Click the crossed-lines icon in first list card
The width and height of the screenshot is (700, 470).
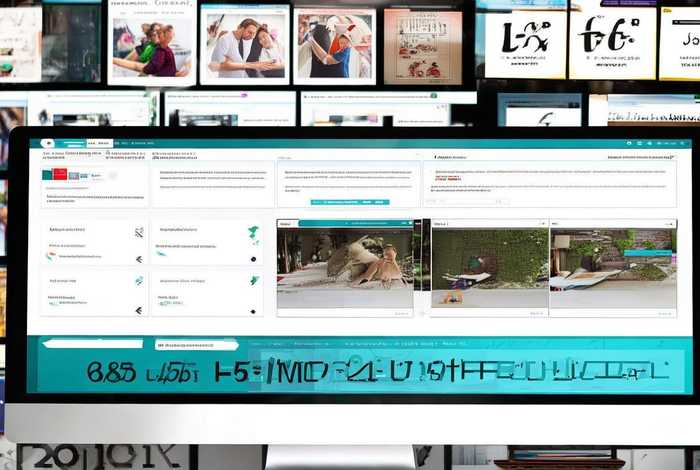coord(138,232)
